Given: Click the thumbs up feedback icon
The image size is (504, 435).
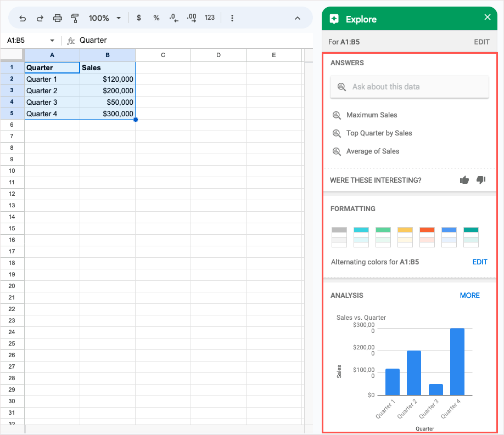Looking at the screenshot, I should [464, 180].
